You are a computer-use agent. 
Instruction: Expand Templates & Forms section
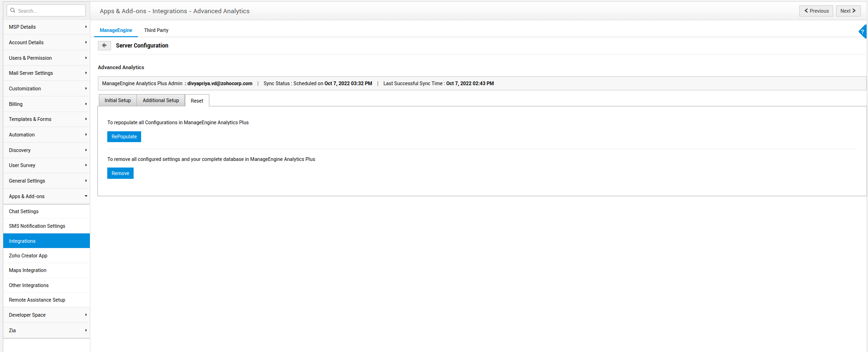pyautogui.click(x=47, y=119)
